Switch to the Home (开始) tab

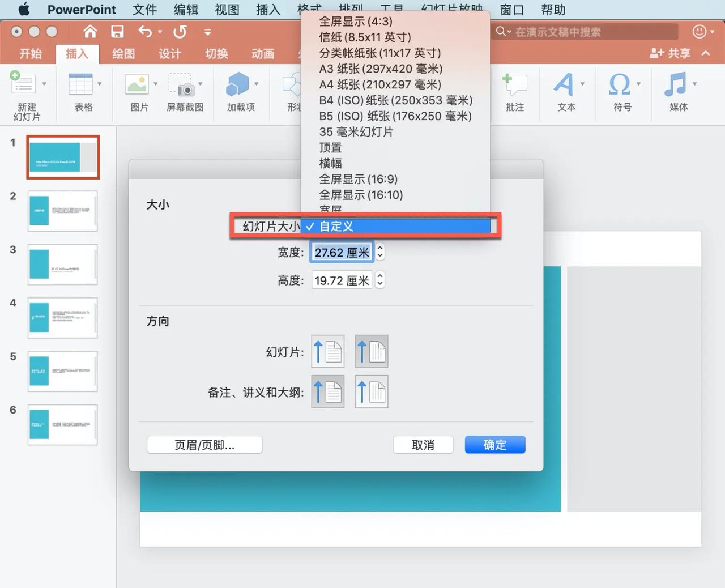pyautogui.click(x=31, y=54)
